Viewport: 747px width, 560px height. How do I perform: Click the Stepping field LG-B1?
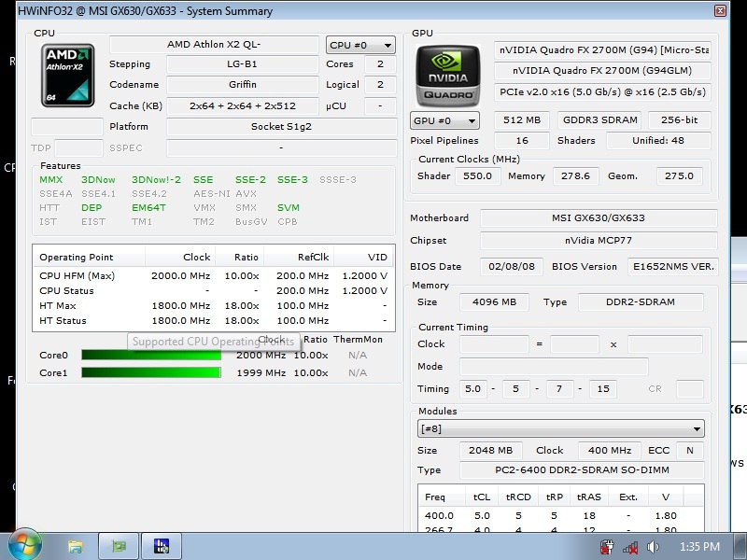(x=242, y=63)
